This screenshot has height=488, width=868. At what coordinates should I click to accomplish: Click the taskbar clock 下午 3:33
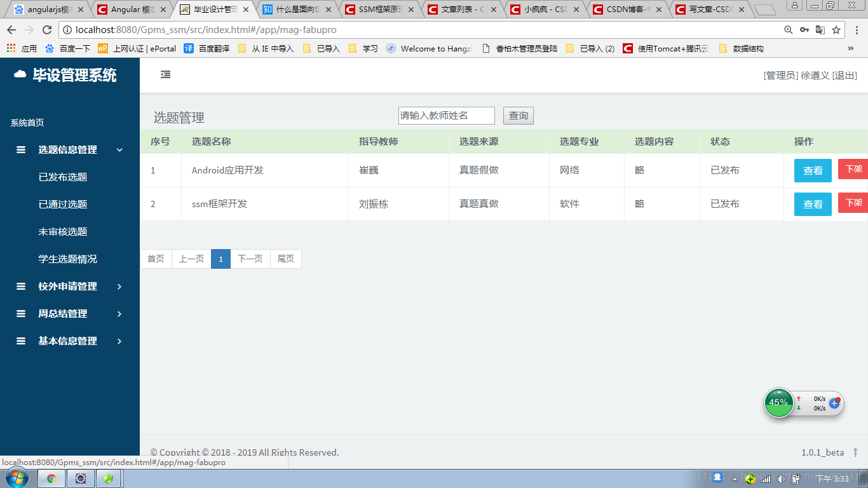tap(832, 478)
